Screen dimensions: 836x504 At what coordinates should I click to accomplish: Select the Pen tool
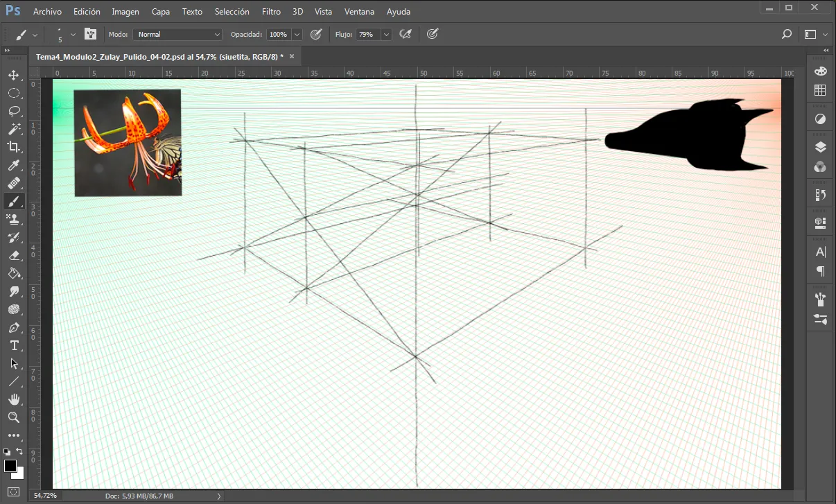click(13, 327)
